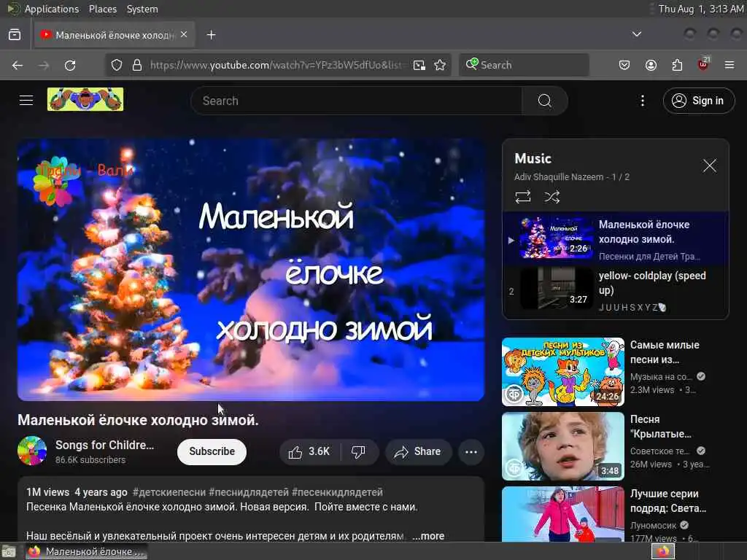Image resolution: width=747 pixels, height=560 pixels.
Task: Click on the video player
Action: click(x=251, y=270)
